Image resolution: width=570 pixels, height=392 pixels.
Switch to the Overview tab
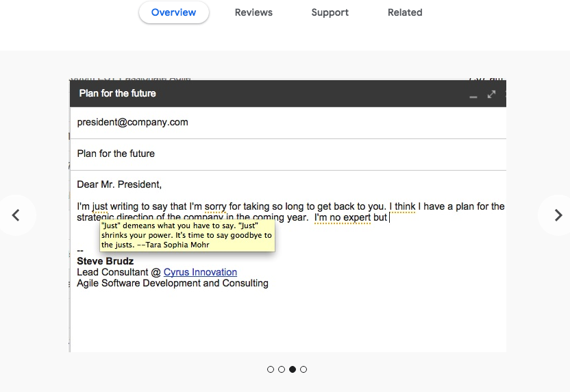click(174, 12)
